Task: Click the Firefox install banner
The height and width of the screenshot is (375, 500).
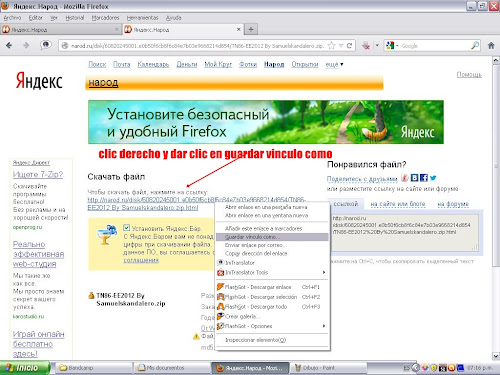Action: (266, 122)
